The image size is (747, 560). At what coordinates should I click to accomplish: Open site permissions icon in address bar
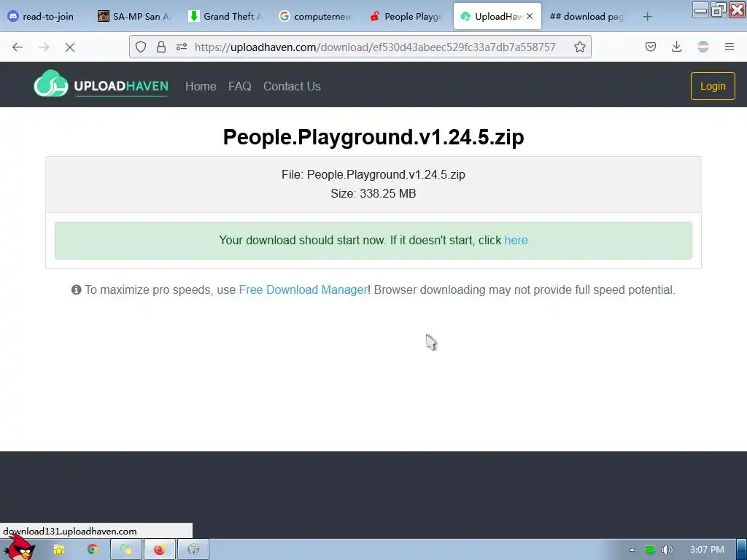pos(182,47)
